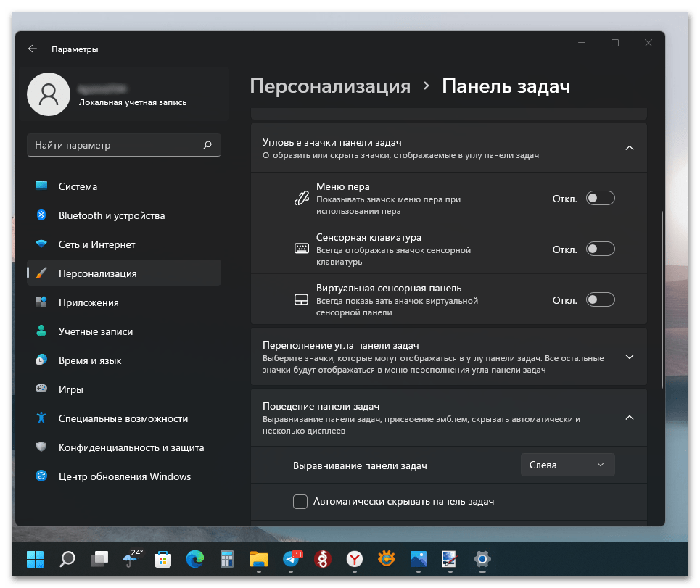Open Microsoft Edge from the taskbar
Screen dimensions: 700x588
pyautogui.click(x=194, y=559)
